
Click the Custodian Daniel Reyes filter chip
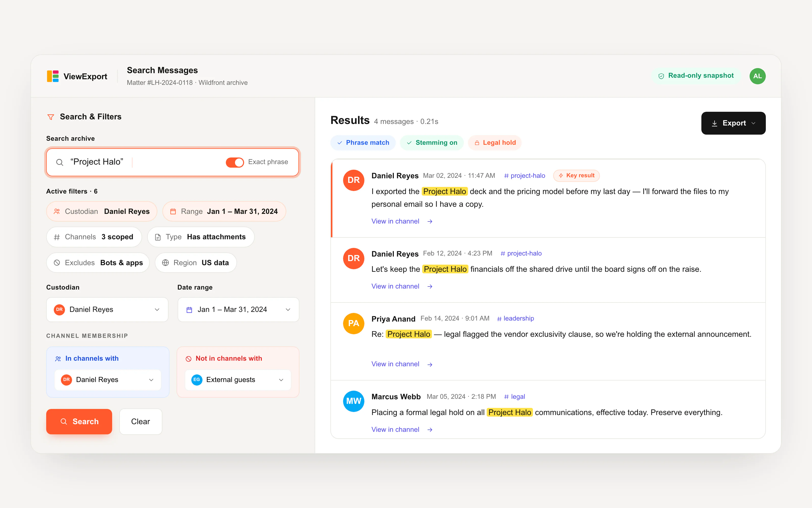coord(102,211)
